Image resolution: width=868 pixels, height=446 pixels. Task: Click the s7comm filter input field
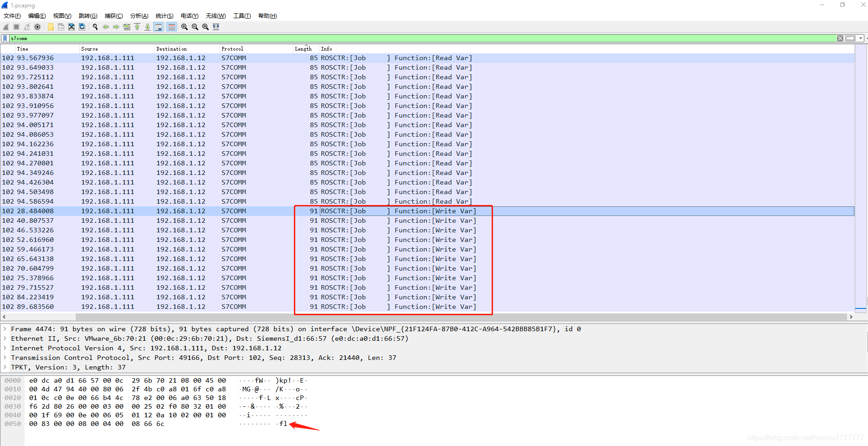click(422, 38)
